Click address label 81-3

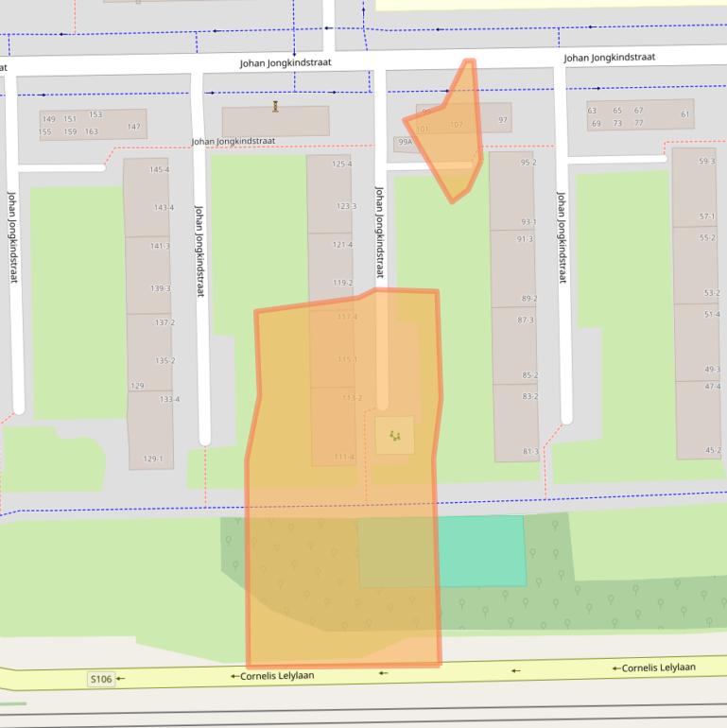click(530, 452)
